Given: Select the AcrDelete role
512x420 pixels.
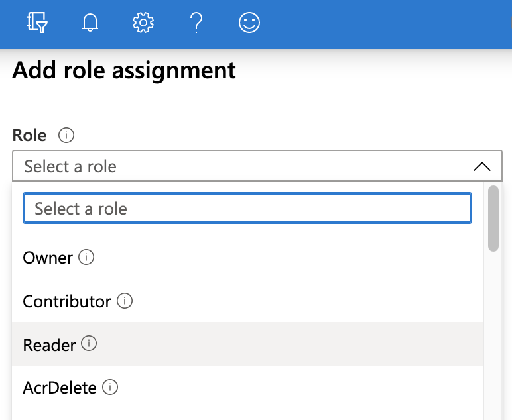Looking at the screenshot, I should coord(60,388).
